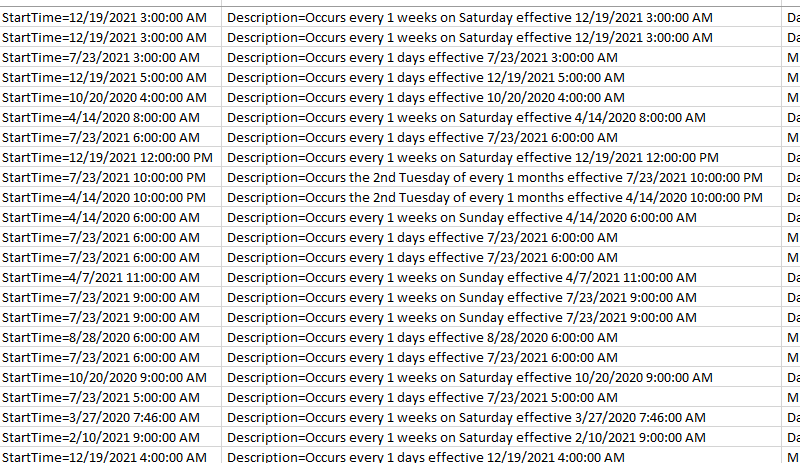The width and height of the screenshot is (800, 463).
Task: Select StartTime=8/28/2020 6:00:00 AM cell
Action: [111, 337]
